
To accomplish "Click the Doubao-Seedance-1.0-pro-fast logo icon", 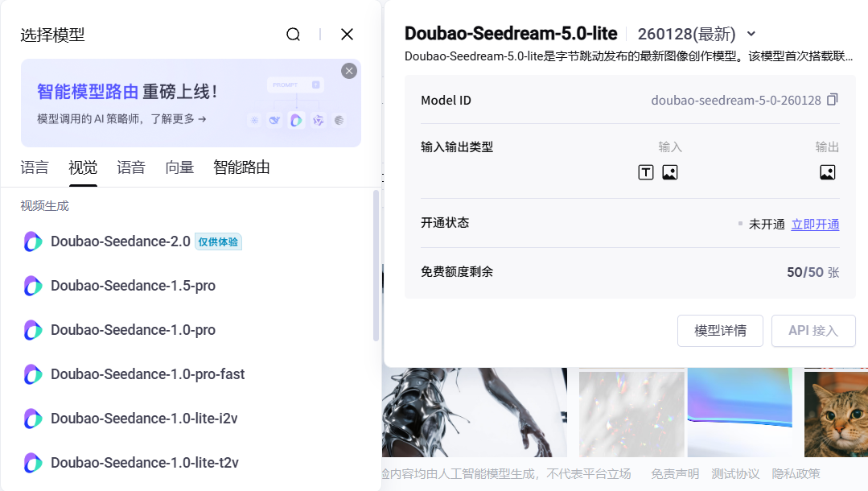I will [x=33, y=374].
